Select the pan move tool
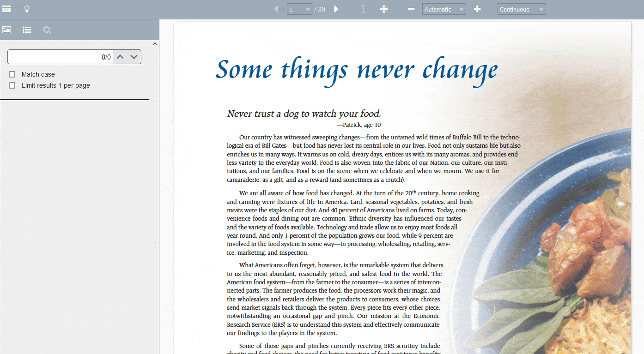644x354 pixels. [384, 9]
